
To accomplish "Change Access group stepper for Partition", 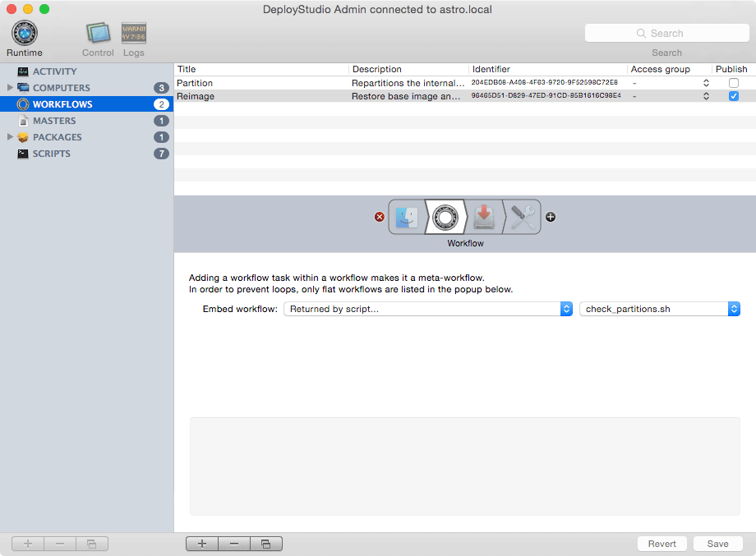I will click(x=705, y=83).
